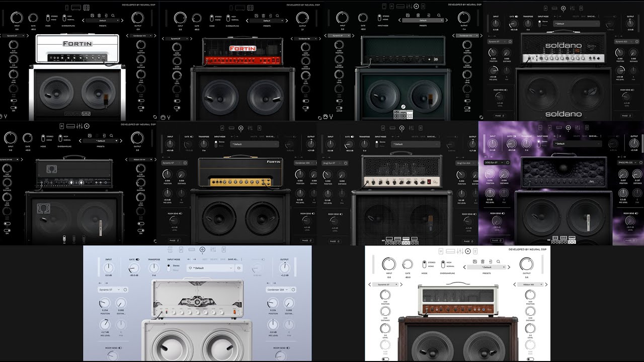This screenshot has height=362, width=644.
Task: Open the tuning fork icon in the white Fortin plugin
Action: tap(6, 116)
